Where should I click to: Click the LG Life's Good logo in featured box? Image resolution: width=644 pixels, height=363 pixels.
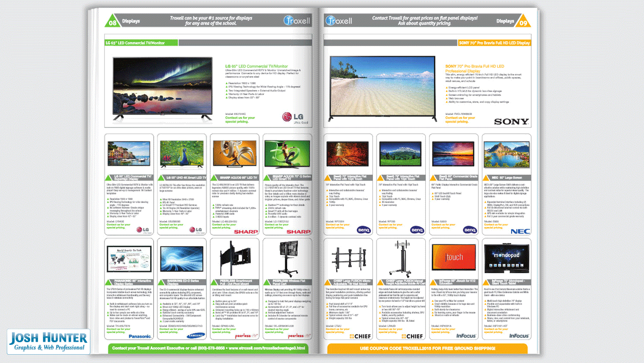tap(294, 119)
